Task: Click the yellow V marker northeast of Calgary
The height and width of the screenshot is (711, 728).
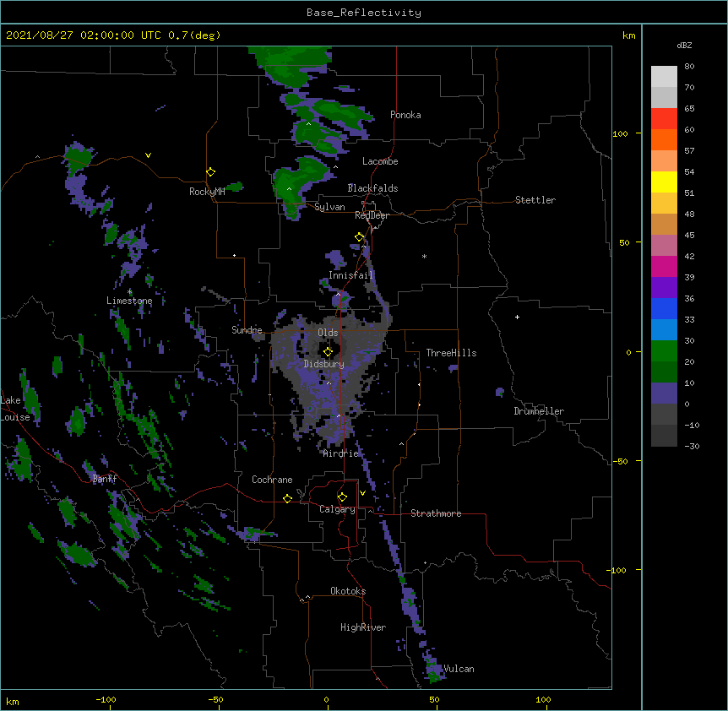Action: click(362, 493)
